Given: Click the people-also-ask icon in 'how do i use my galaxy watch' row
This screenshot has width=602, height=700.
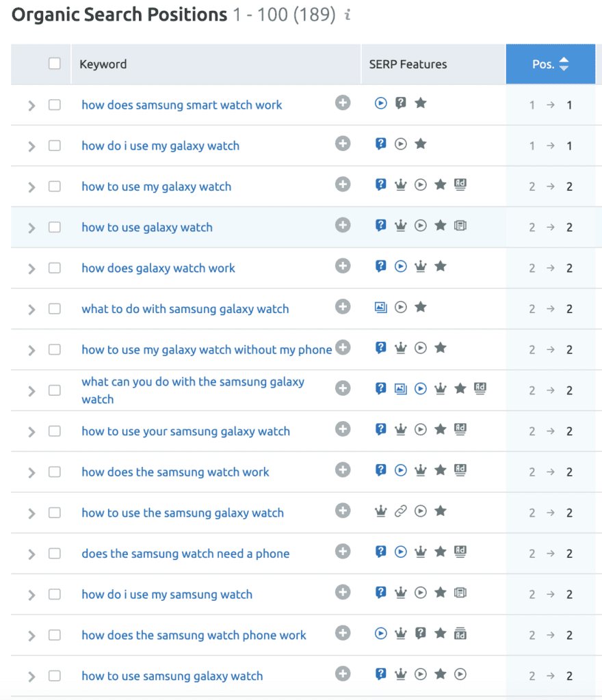Looking at the screenshot, I should click(380, 144).
